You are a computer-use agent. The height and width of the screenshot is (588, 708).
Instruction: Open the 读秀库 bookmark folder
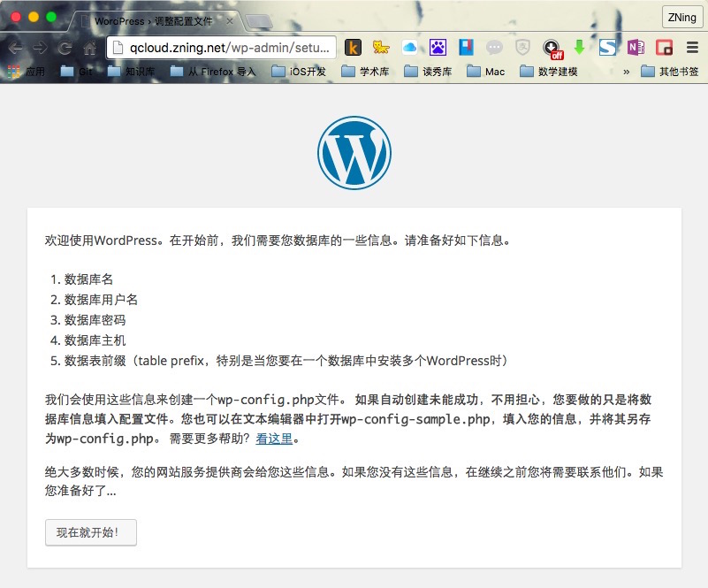click(428, 72)
